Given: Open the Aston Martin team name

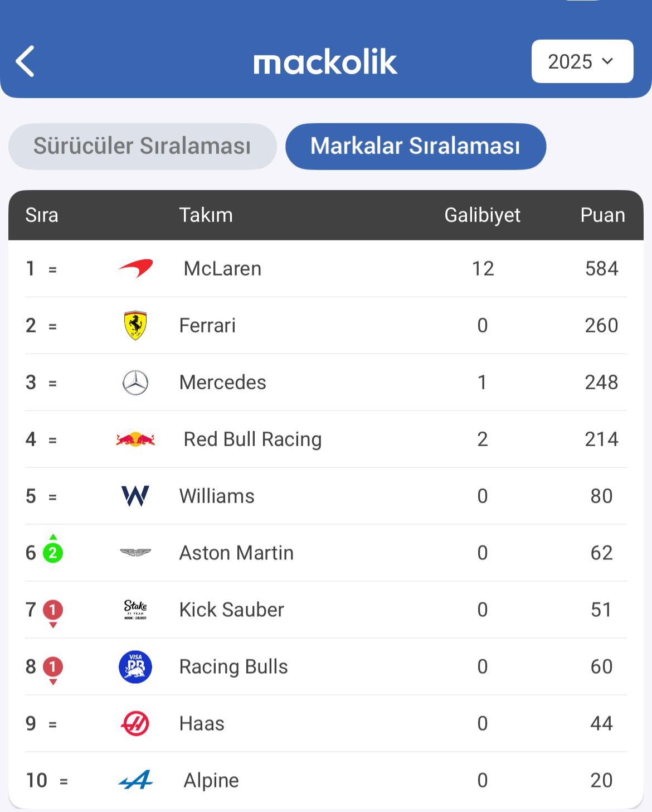Looking at the screenshot, I should click(236, 553).
